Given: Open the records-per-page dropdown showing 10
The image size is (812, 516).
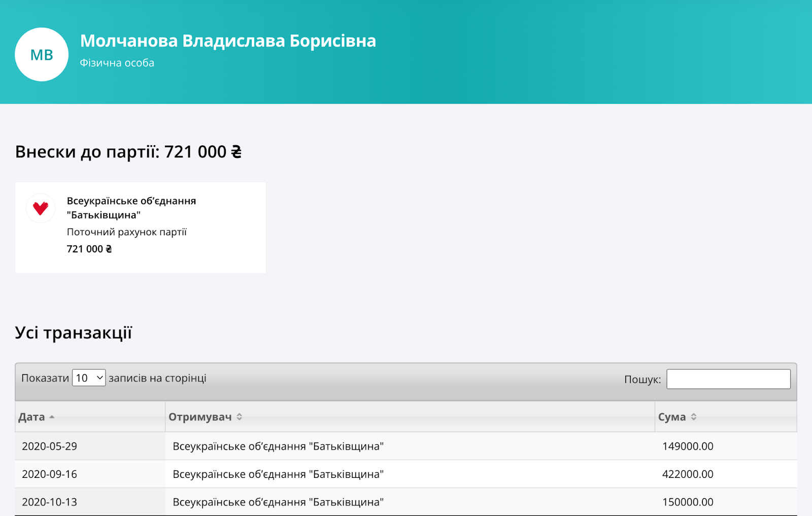Looking at the screenshot, I should pos(89,378).
